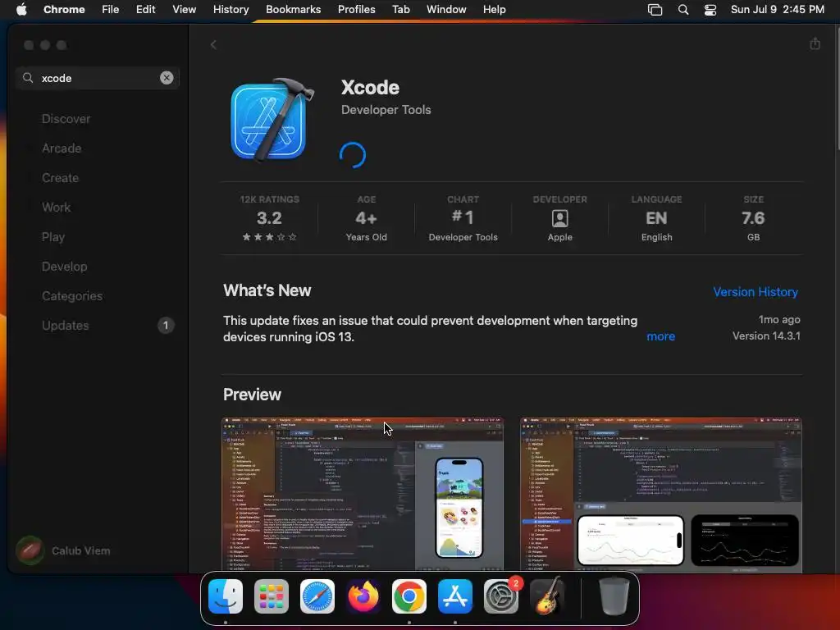This screenshot has height=630, width=840.
Task: Click the Stage Manager menu bar icon
Action: click(655, 10)
